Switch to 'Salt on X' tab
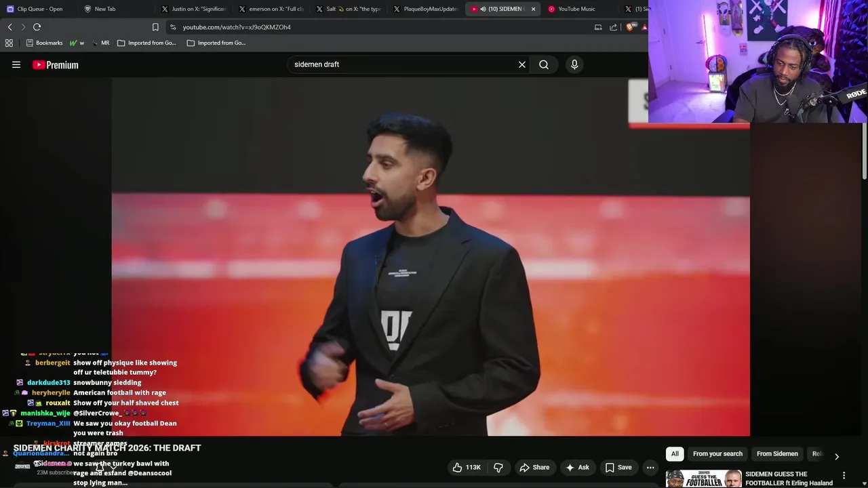This screenshot has width=868, height=488. (x=349, y=9)
